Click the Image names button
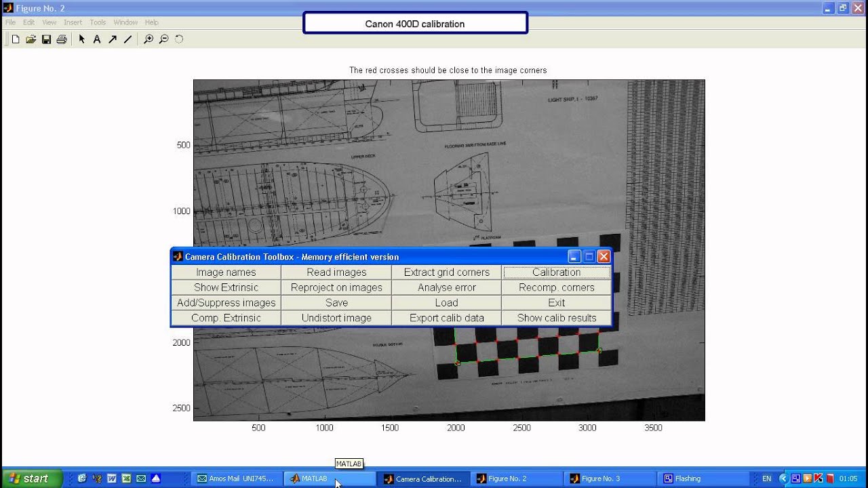 [226, 272]
